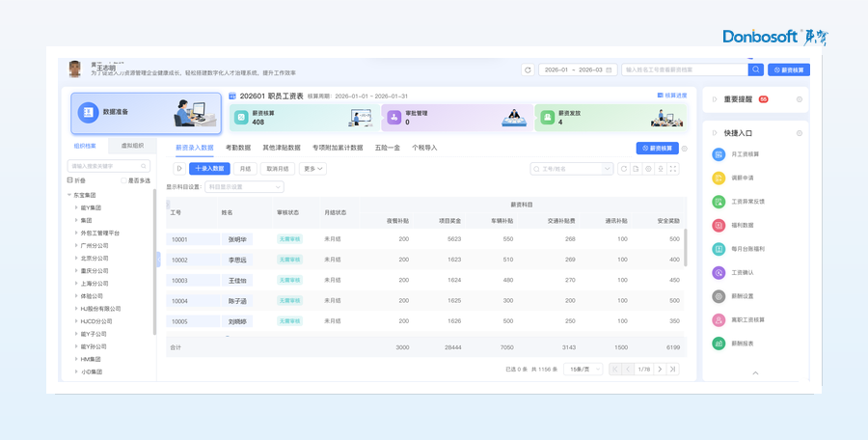This screenshot has height=440, width=868.
Task: Open the calendar icon in date range field
Action: pyautogui.click(x=609, y=69)
